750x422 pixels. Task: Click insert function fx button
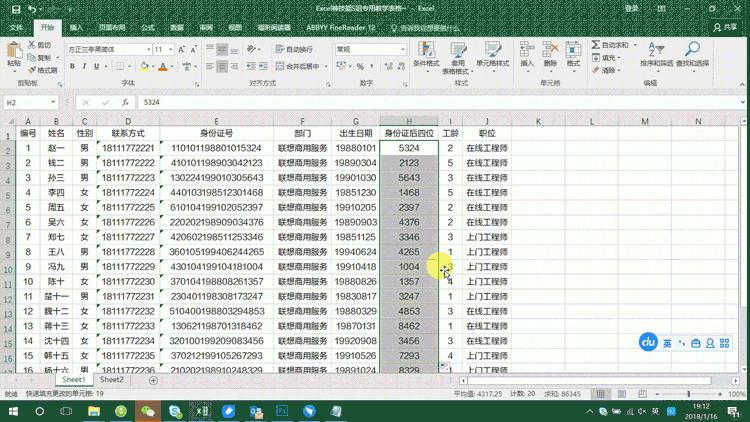[125, 102]
